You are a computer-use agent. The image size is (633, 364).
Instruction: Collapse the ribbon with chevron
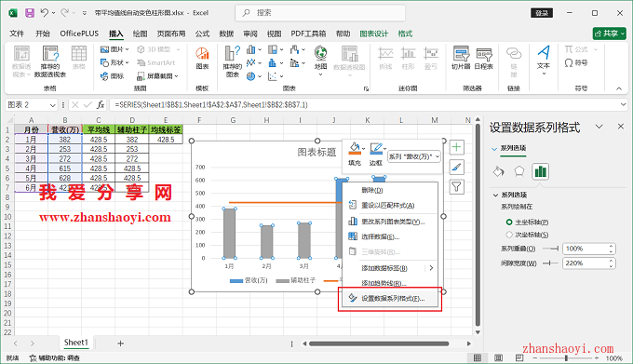tap(619, 88)
